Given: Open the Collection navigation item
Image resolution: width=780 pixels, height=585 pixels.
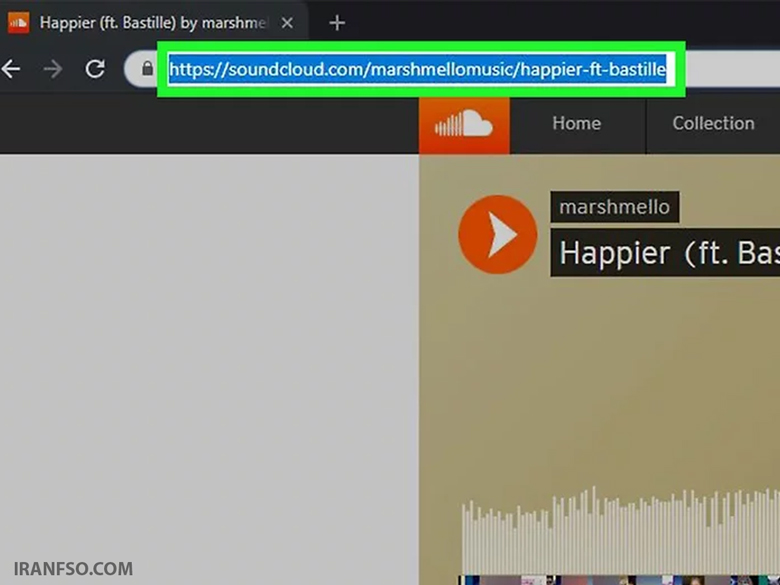Looking at the screenshot, I should 713,123.
